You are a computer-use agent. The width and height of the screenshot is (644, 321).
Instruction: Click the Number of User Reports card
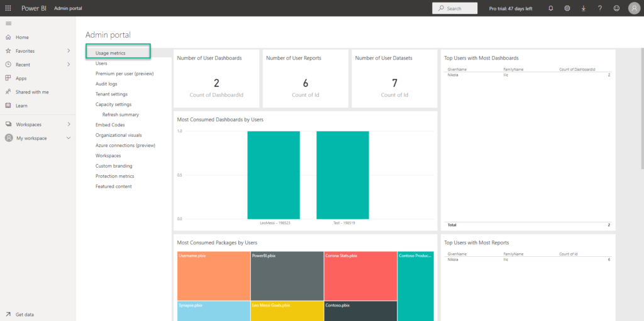point(306,79)
